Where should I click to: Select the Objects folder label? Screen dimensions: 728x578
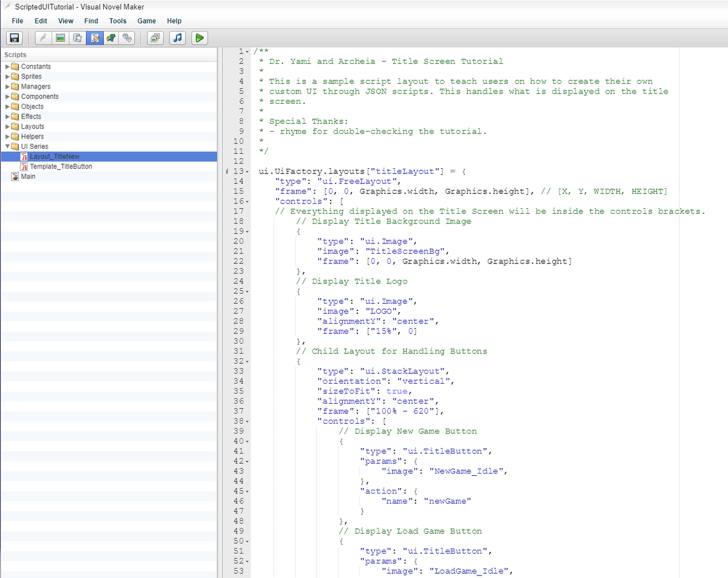pos(32,106)
